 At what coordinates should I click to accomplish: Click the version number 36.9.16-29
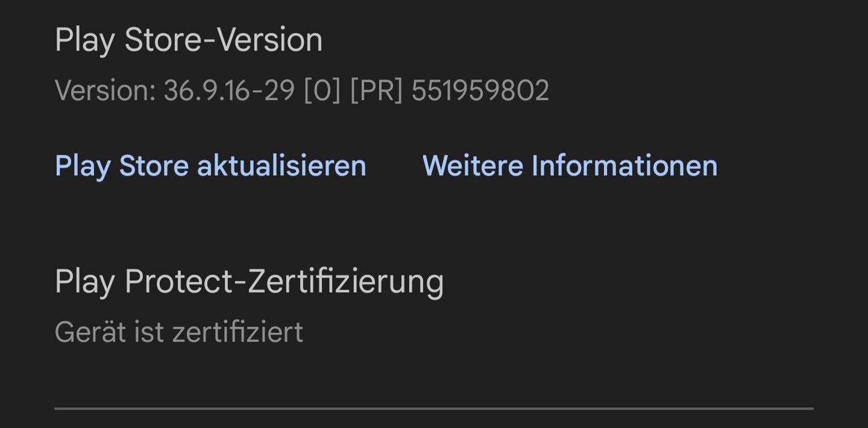(229, 91)
